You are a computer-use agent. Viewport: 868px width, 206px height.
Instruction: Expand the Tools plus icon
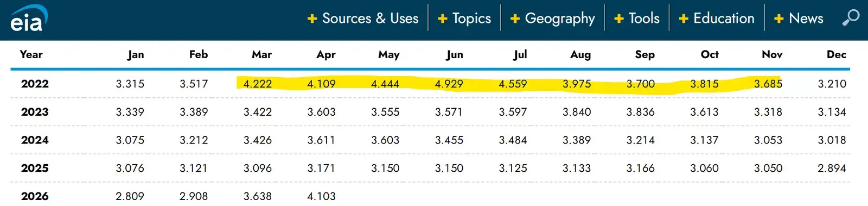pos(619,18)
